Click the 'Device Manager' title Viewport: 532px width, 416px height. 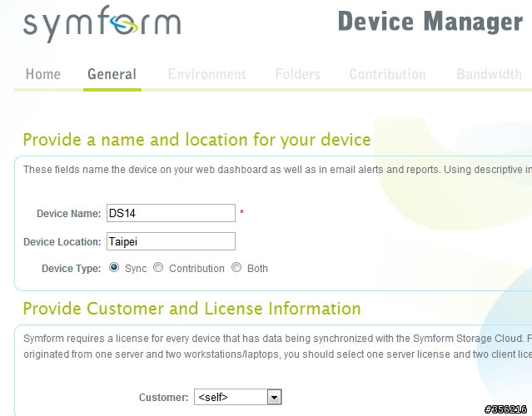pyautogui.click(x=430, y=22)
